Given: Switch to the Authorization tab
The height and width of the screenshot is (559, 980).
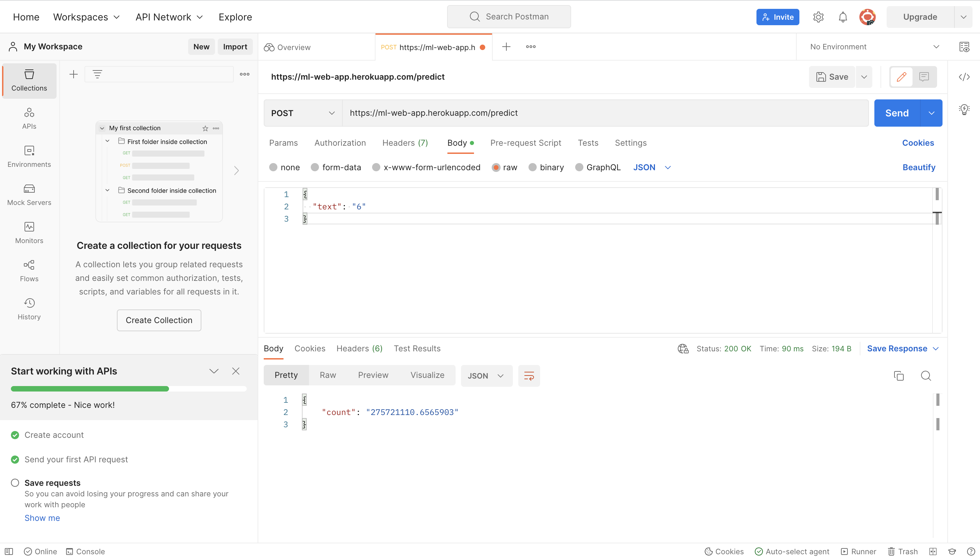Looking at the screenshot, I should click(x=340, y=142).
